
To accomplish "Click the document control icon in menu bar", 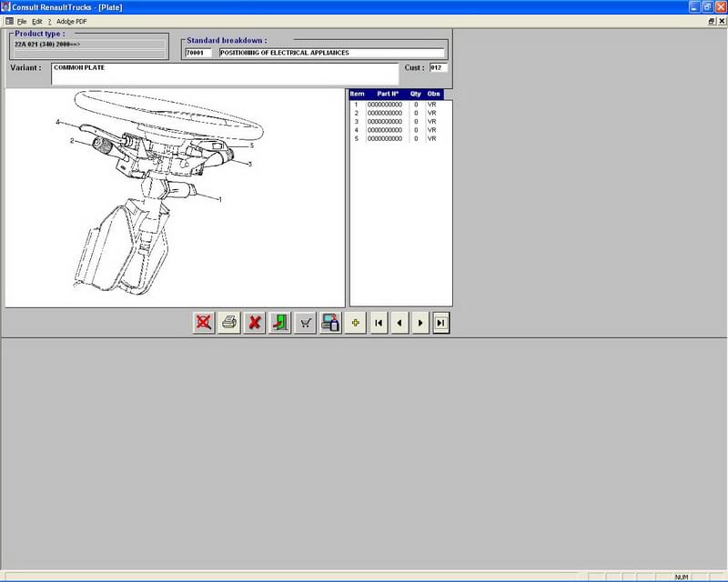I will pos(9,21).
